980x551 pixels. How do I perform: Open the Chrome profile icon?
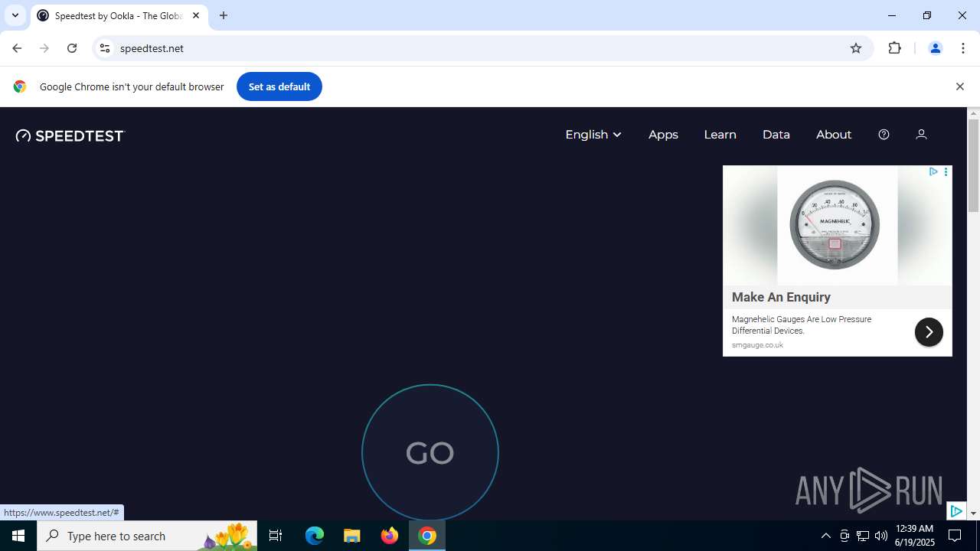(935, 48)
